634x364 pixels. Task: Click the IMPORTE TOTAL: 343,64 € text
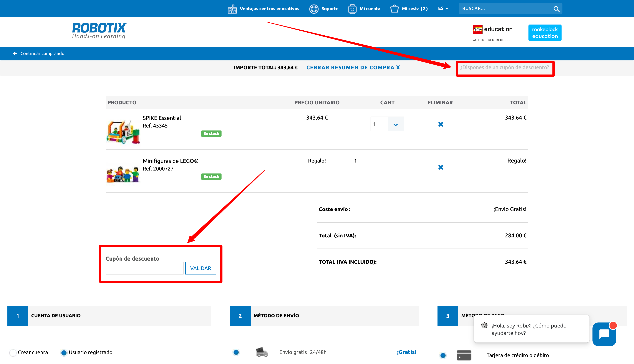coord(265,67)
